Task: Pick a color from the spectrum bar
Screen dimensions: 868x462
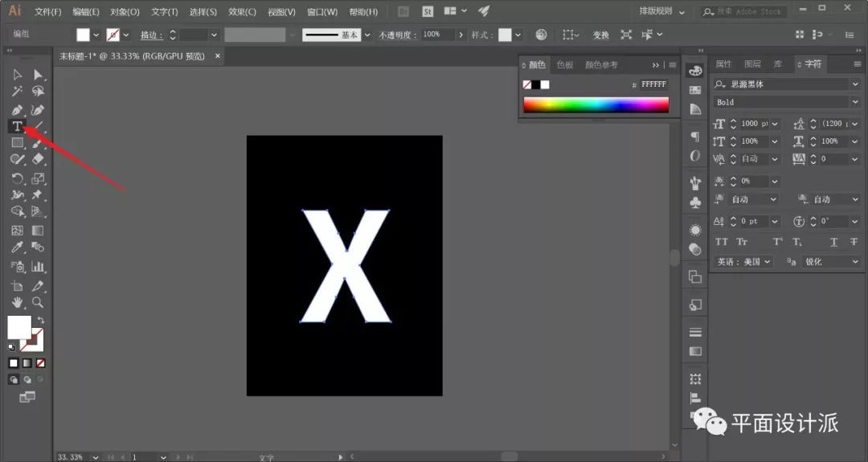Action: coord(596,104)
